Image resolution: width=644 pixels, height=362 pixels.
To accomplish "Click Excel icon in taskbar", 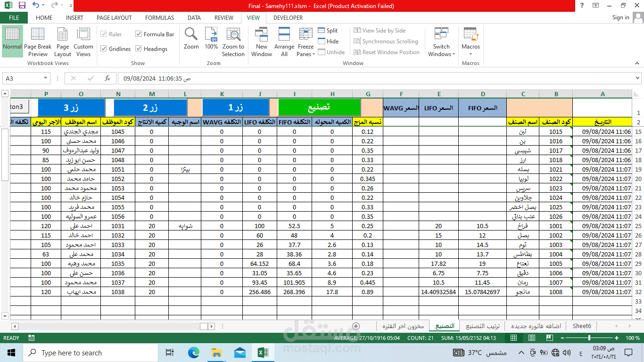I will tap(263, 353).
